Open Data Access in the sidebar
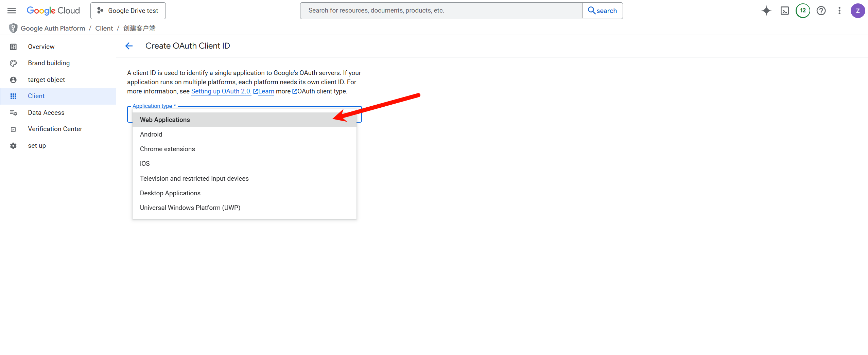Image resolution: width=868 pixels, height=355 pixels. pyautogui.click(x=58, y=113)
